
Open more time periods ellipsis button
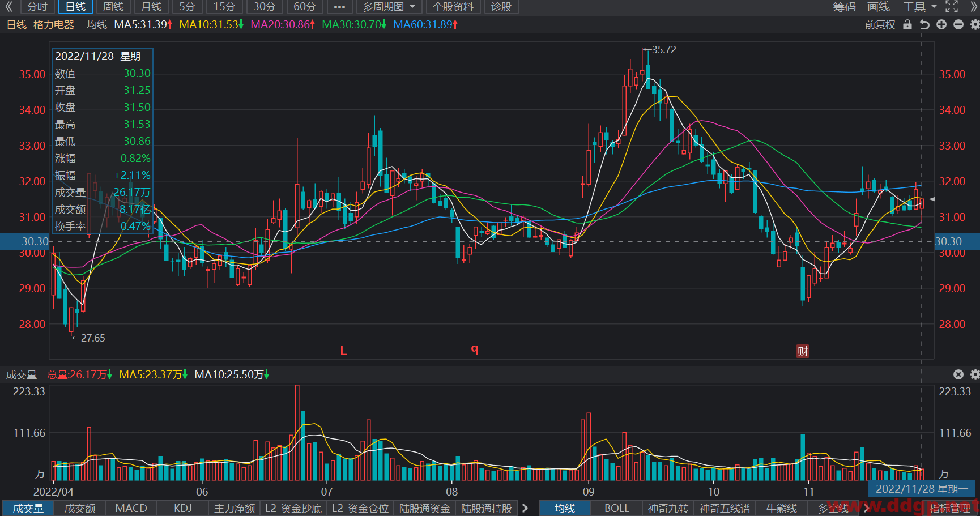tap(339, 7)
